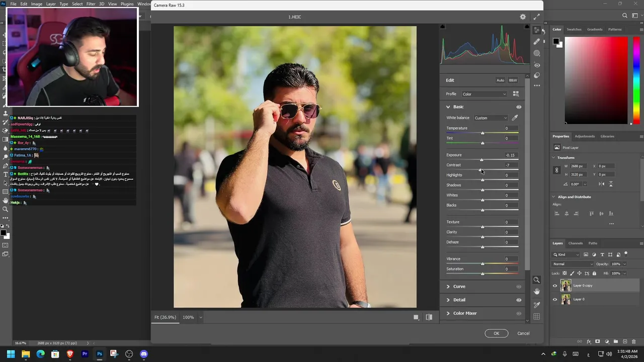Filter layers by Type (T) icon

(602, 254)
